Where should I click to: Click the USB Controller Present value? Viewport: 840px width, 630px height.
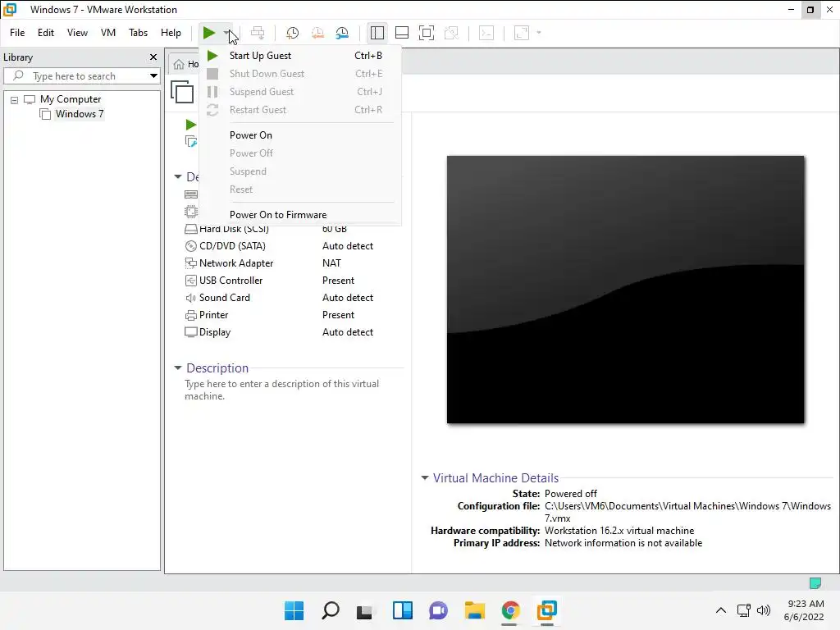[338, 281]
